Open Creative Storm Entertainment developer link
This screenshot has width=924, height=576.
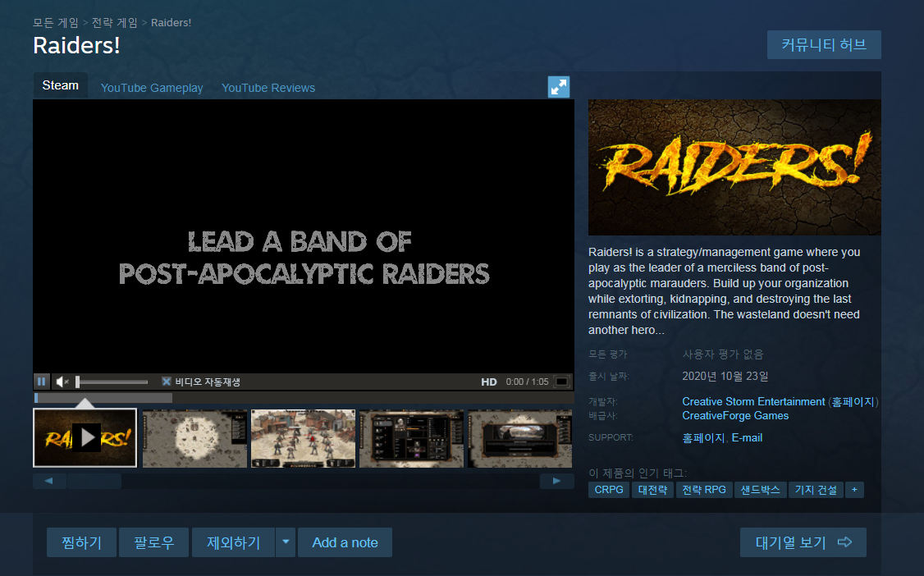click(x=753, y=402)
